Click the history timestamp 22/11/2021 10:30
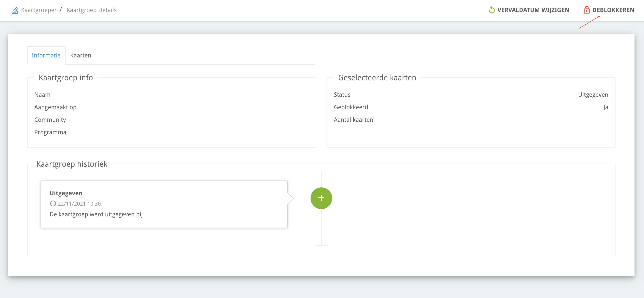The width and height of the screenshot is (644, 298). tap(79, 204)
